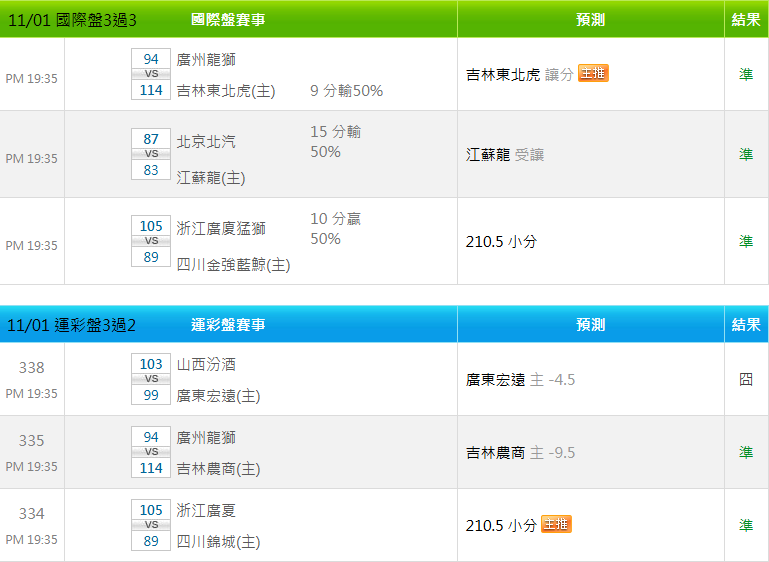
Task: Click the score 87 for 北京北汽
Action: click(x=151, y=139)
